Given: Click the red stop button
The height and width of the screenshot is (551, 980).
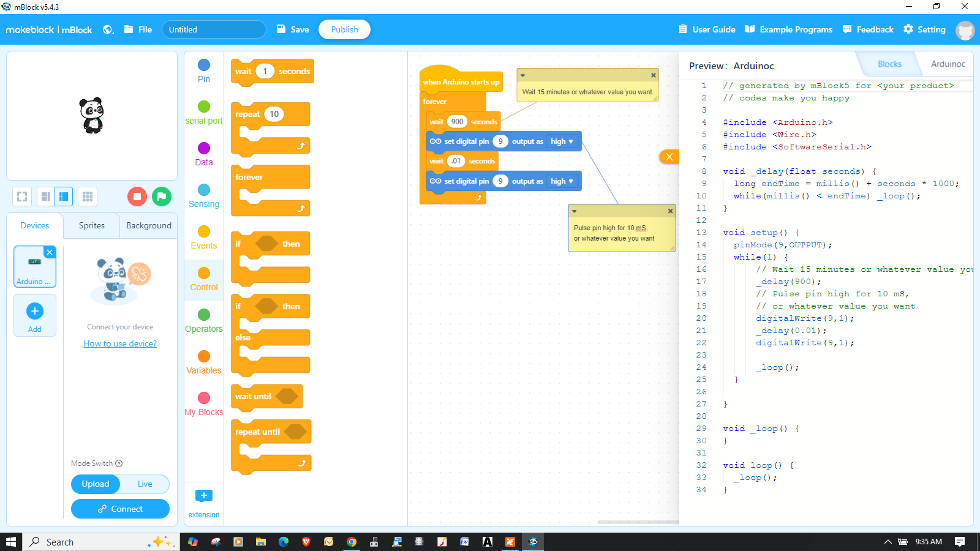Looking at the screenshot, I should [x=137, y=197].
